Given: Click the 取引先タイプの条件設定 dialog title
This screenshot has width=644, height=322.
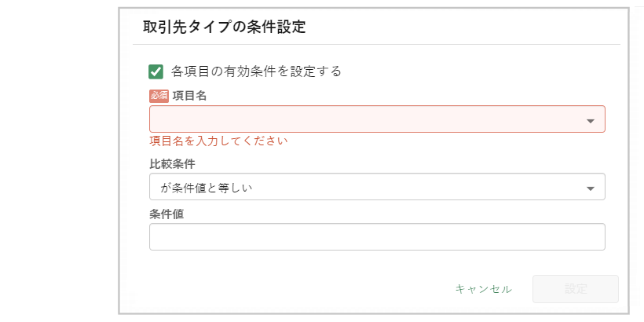Looking at the screenshot, I should coord(224,27).
